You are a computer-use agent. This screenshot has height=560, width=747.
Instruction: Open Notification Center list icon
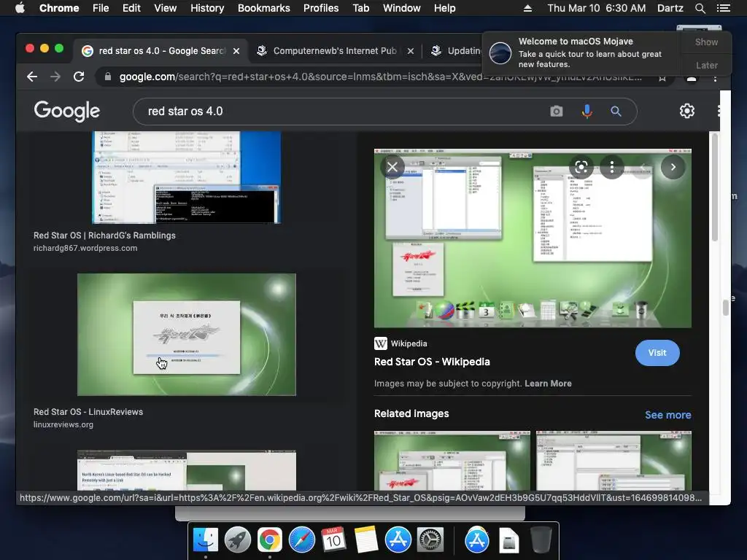click(723, 8)
